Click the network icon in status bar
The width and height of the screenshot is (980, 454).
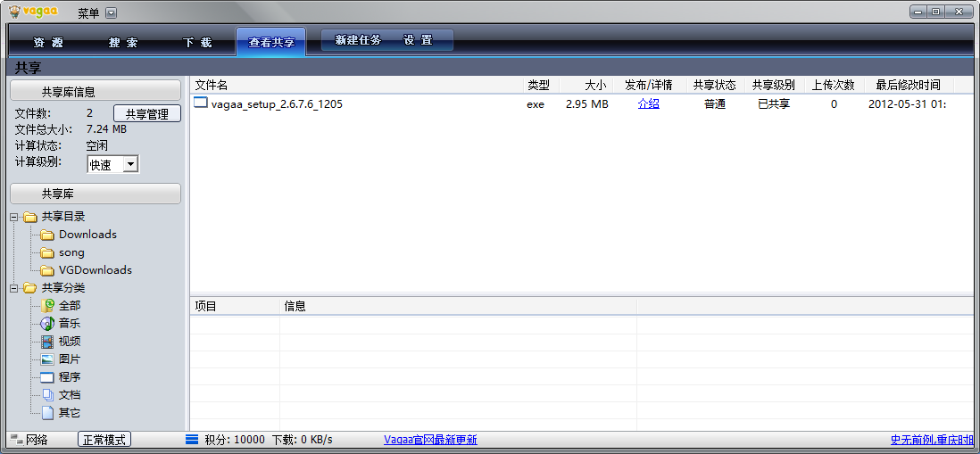coord(17,440)
